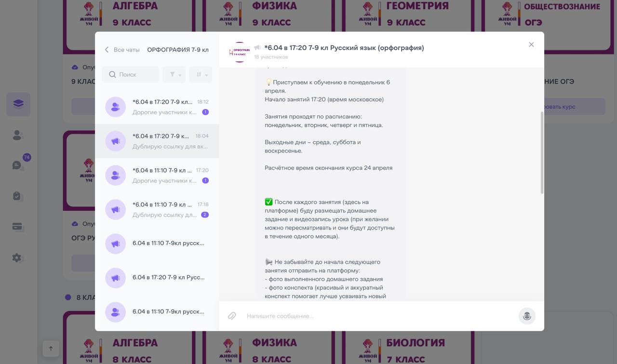
Task: Go back to 'Все чаты'
Action: point(122,50)
